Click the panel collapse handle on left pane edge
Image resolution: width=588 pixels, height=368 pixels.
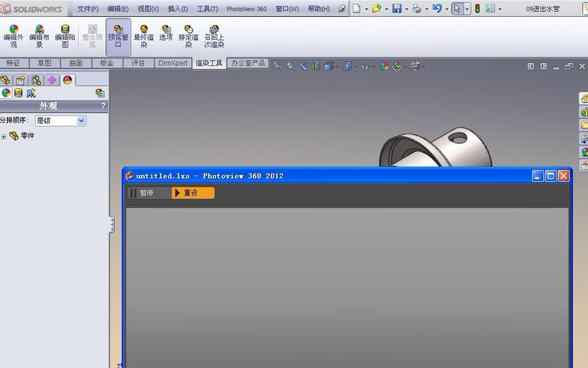coord(112,224)
